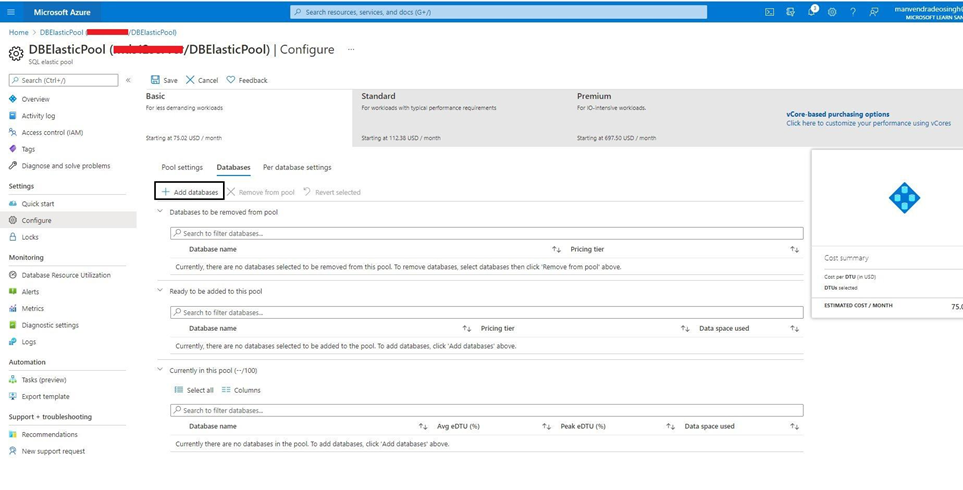Sort current pool table by Data space used
The width and height of the screenshot is (963, 490).
(x=795, y=426)
